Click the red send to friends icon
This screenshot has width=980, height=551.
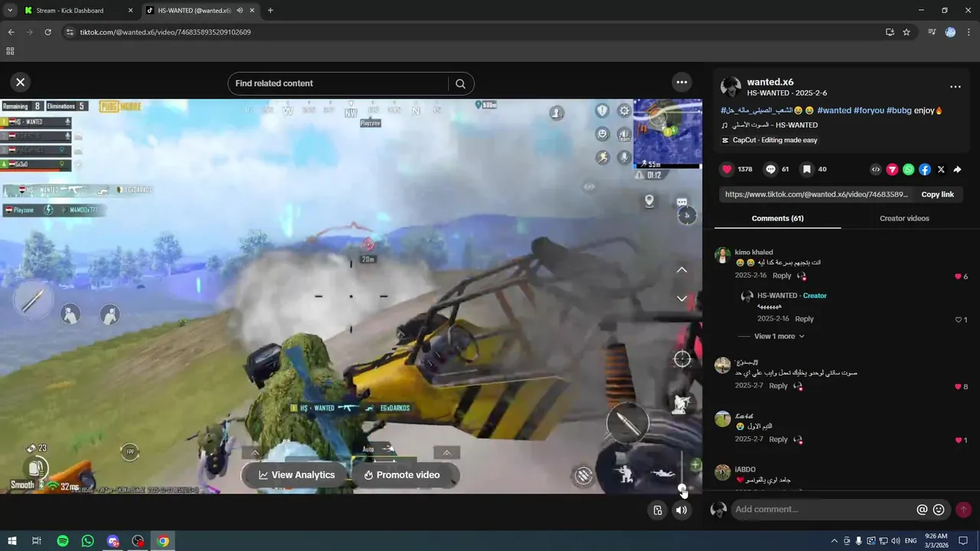pos(893,170)
